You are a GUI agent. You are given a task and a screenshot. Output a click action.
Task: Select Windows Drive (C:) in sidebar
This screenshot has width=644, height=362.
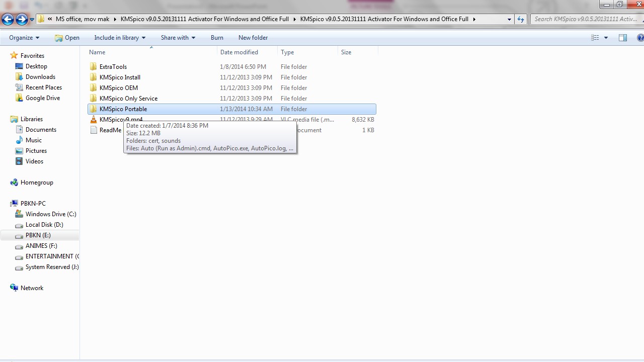point(50,214)
